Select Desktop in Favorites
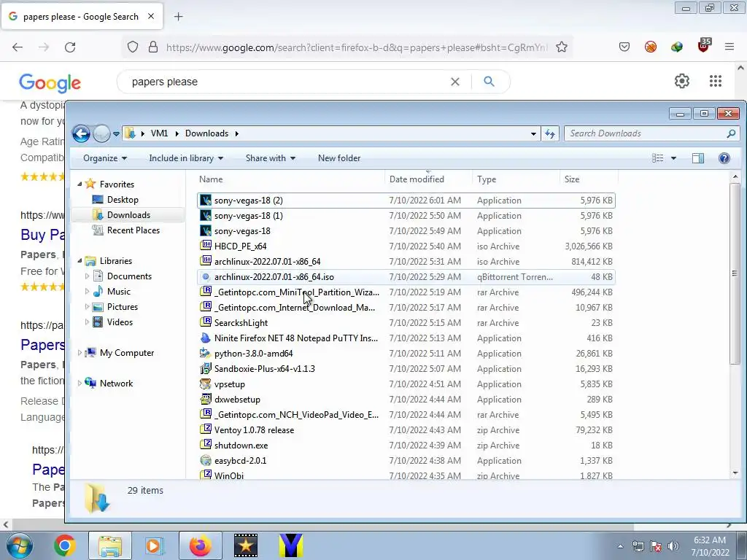 (123, 200)
